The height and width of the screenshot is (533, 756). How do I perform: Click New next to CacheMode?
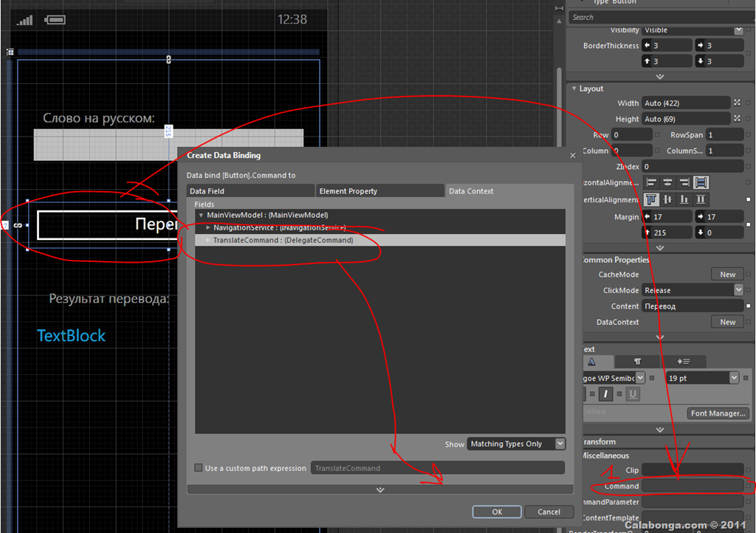(x=727, y=274)
